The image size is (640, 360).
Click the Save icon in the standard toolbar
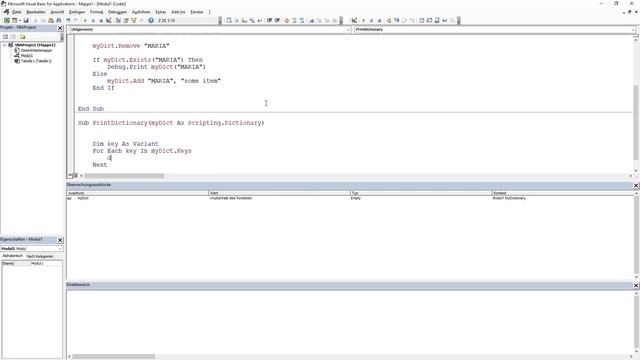26,20
